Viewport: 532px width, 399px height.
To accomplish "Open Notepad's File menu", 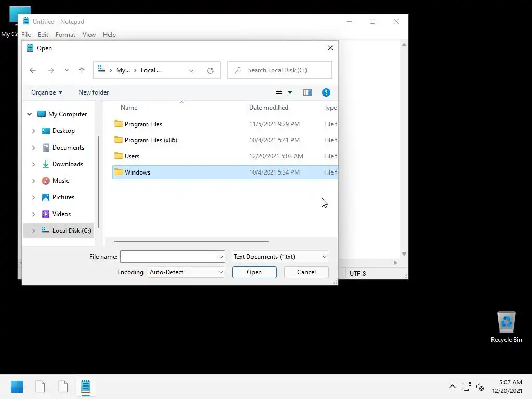I will (26, 35).
